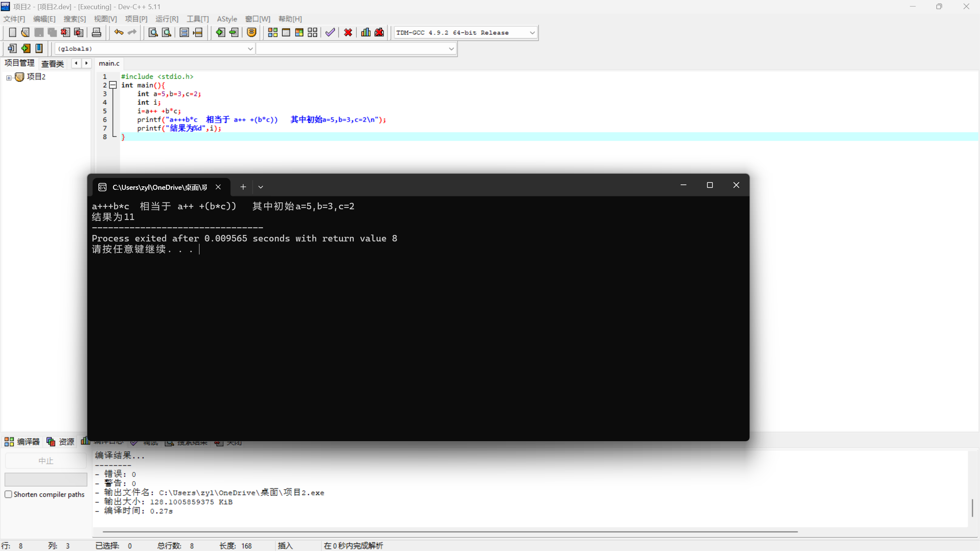Open the 运行[R] menu
Screen dimensions: 980x551
[x=167, y=19]
